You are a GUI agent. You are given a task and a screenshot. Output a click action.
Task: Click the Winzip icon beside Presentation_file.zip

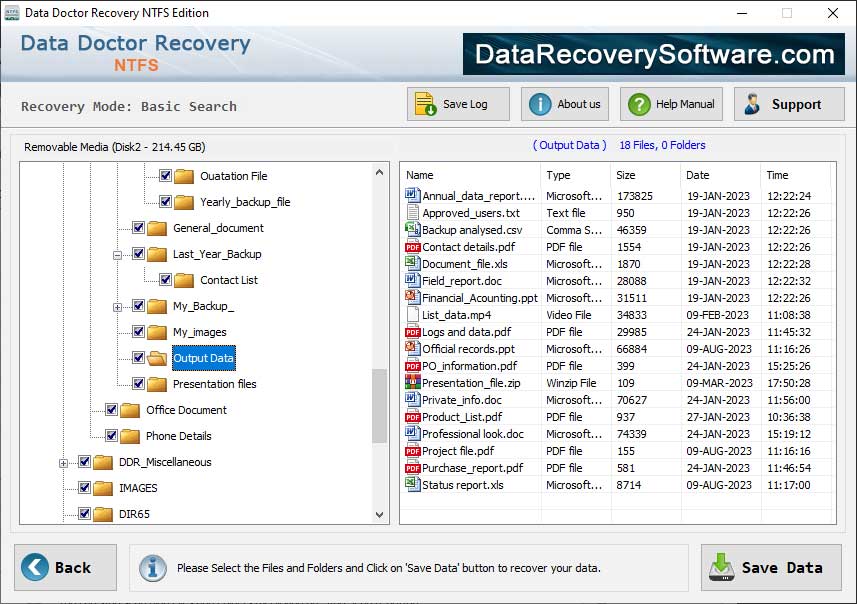[412, 383]
